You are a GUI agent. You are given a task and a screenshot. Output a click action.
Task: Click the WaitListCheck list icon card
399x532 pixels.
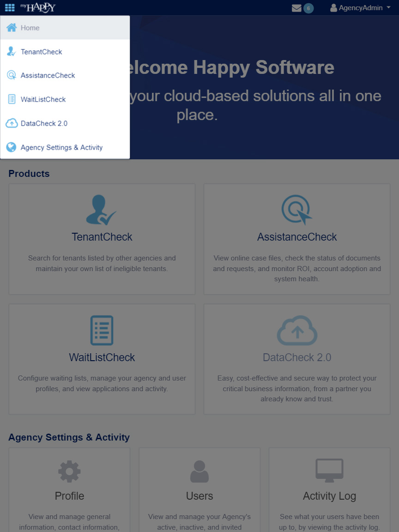[102, 330]
